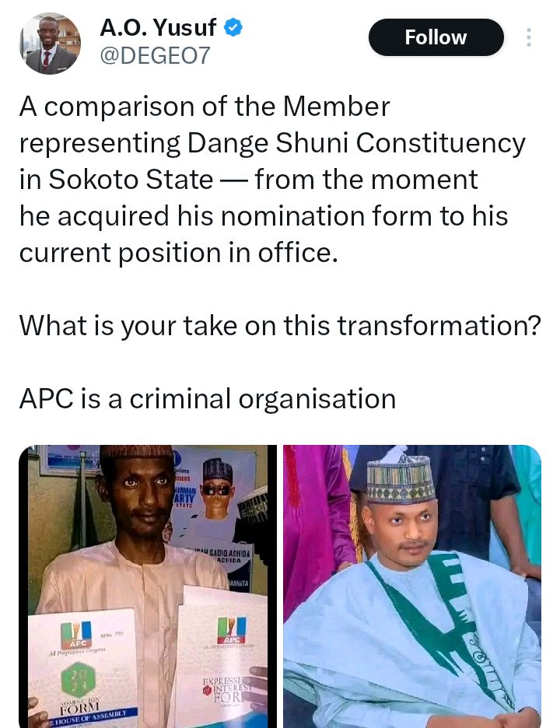Tap the blue verified badge icon
The height and width of the screenshot is (728, 560).
click(x=233, y=29)
